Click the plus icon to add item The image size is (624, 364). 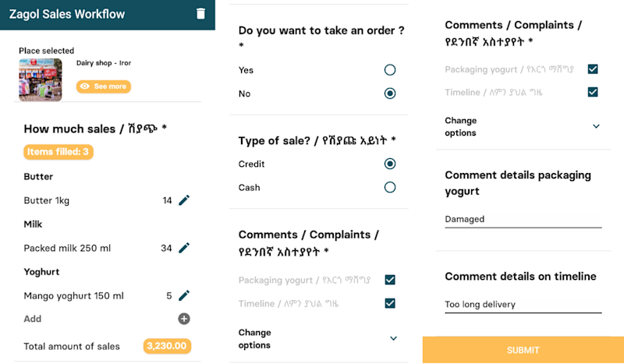point(184,319)
